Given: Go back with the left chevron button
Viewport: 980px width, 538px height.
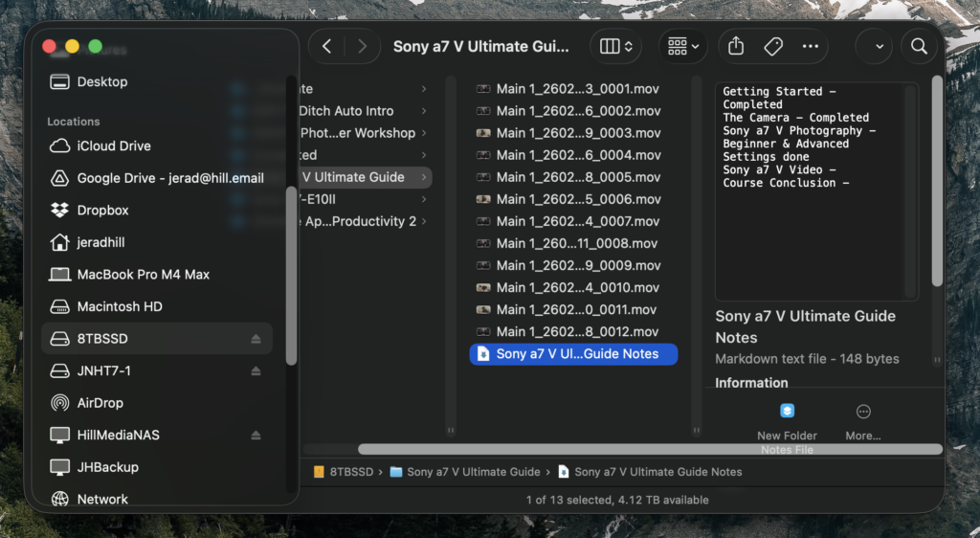Looking at the screenshot, I should 327,46.
